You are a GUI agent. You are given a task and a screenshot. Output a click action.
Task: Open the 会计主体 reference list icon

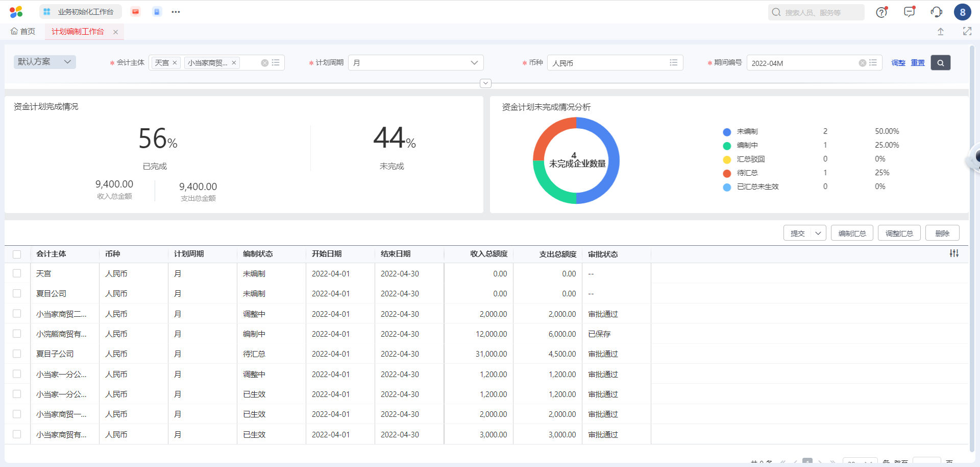(276, 63)
